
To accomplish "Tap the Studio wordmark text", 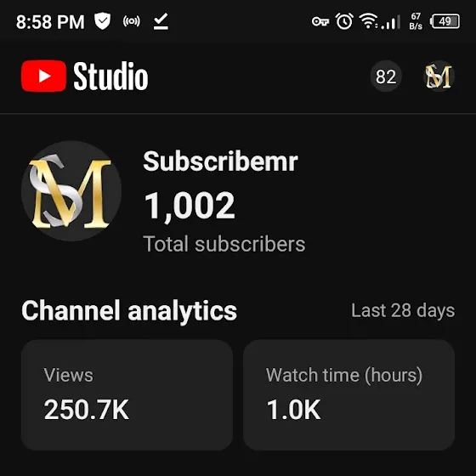I will tap(110, 76).
